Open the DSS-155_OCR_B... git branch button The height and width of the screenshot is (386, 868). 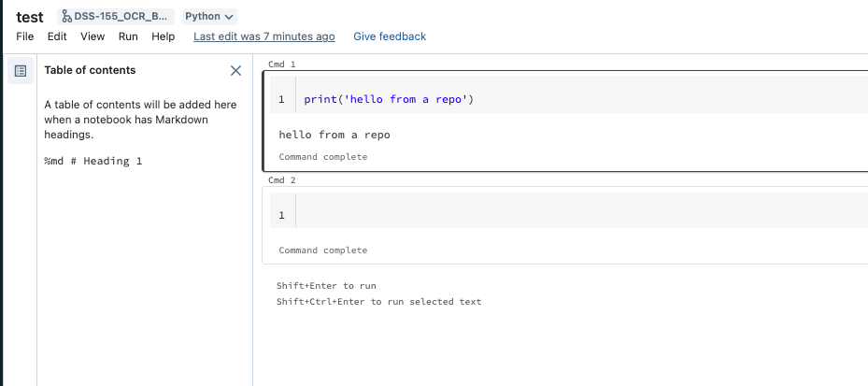point(116,17)
